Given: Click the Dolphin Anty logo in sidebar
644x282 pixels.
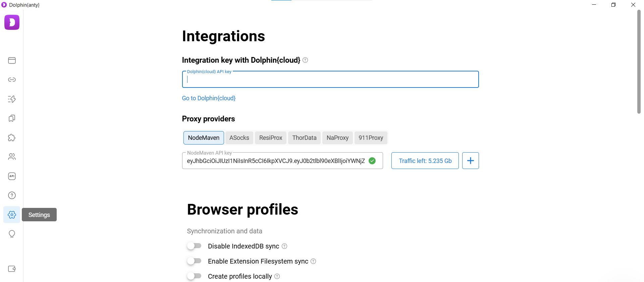Looking at the screenshot, I should click(x=12, y=22).
